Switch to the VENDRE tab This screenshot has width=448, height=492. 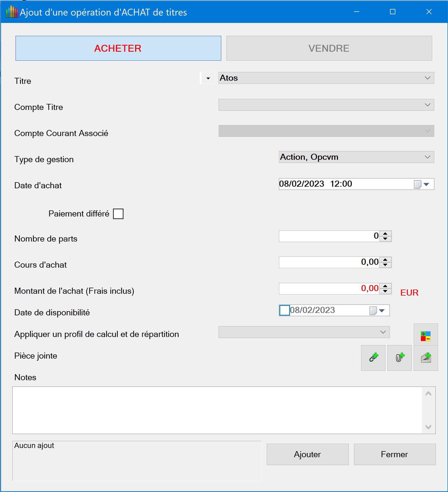point(329,48)
